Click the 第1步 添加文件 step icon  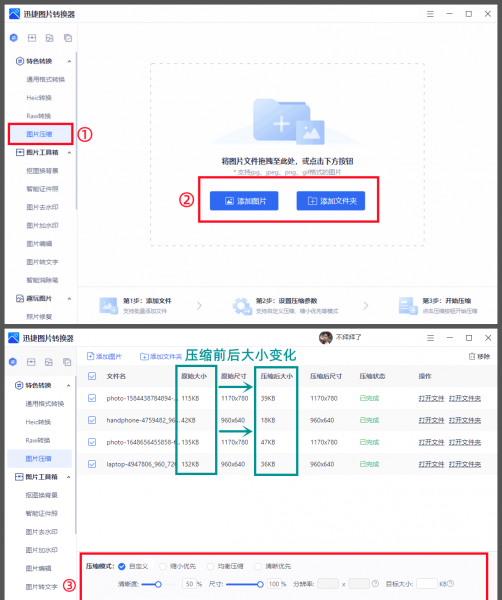108,306
